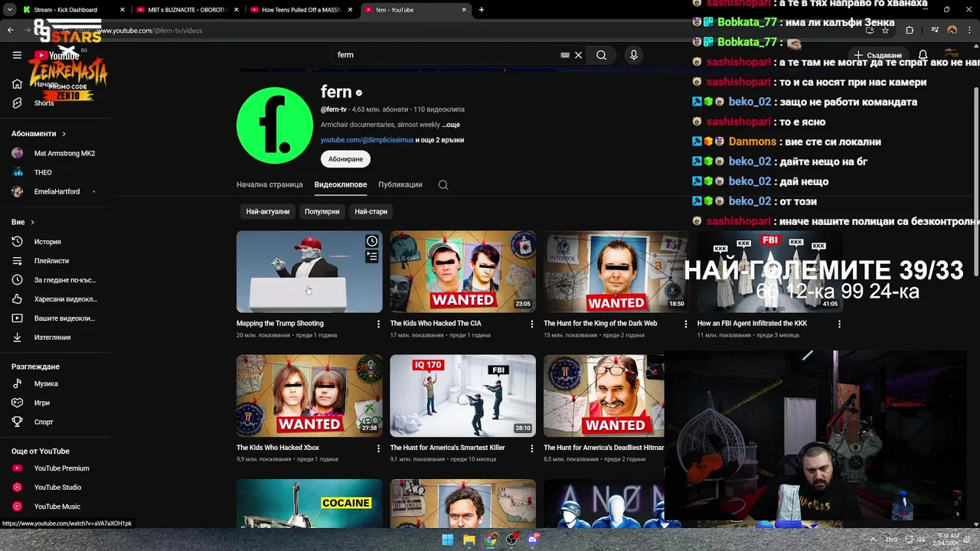
Task: Open options for Mapping the Trump Shooting video
Action: pyautogui.click(x=378, y=324)
